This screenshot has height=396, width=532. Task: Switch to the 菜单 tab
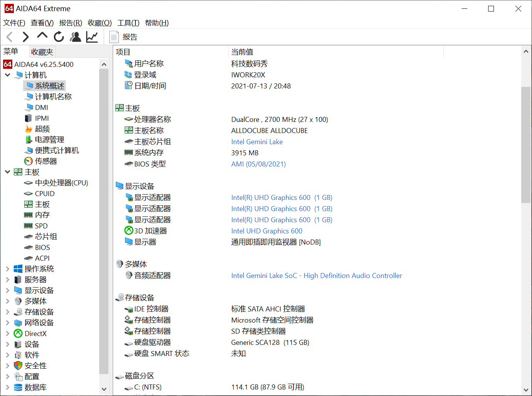pos(11,52)
